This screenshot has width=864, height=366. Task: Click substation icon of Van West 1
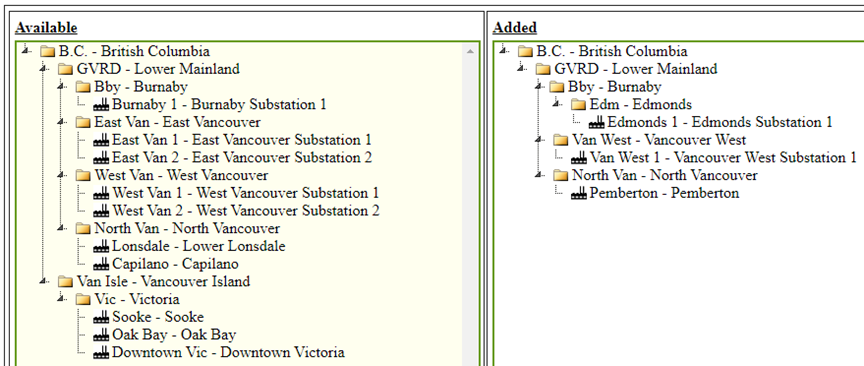tap(579, 158)
